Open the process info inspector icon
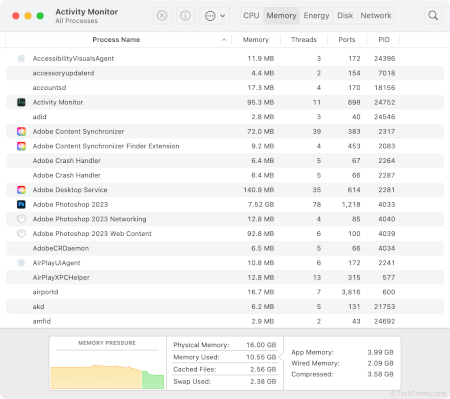Image resolution: width=450 pixels, height=399 pixels. coord(185,16)
